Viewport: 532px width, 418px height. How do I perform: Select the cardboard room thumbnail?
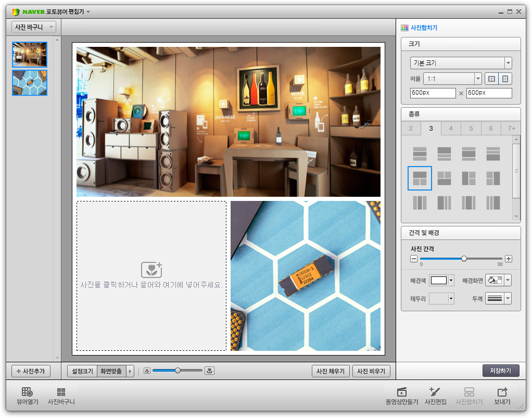[30, 54]
